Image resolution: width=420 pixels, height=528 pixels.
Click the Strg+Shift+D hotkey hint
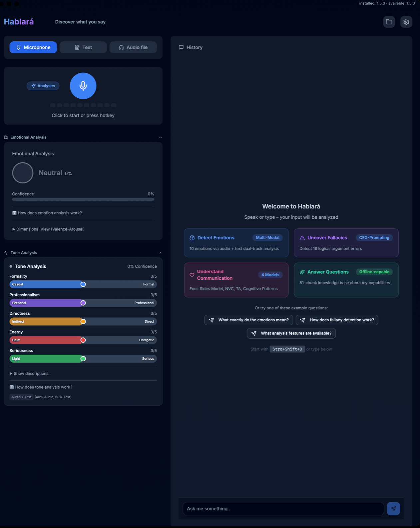(x=287, y=349)
